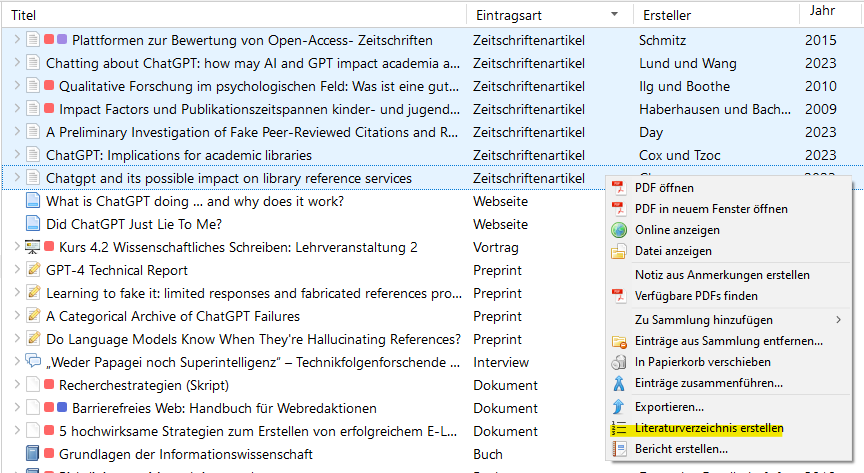The height and width of the screenshot is (473, 864).
Task: Click the 'Interview' item type cell
Action: tap(501, 362)
